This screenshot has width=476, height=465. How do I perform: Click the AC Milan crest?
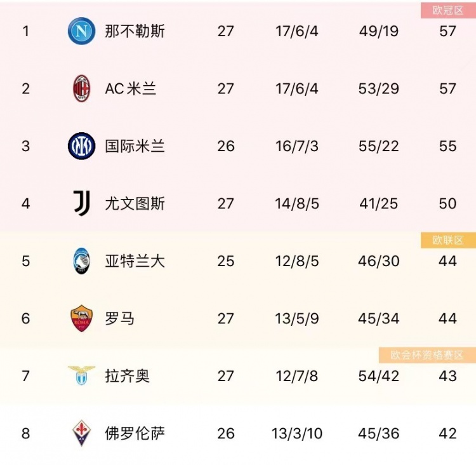[x=81, y=88]
